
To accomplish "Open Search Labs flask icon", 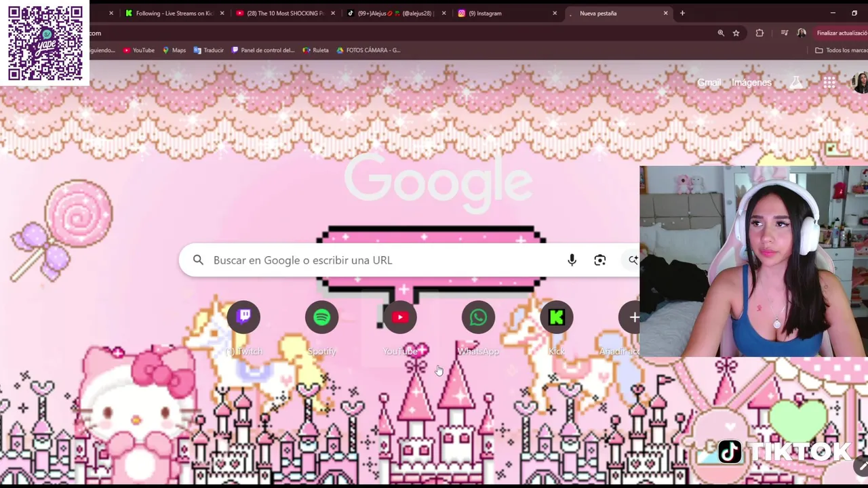I will (796, 83).
